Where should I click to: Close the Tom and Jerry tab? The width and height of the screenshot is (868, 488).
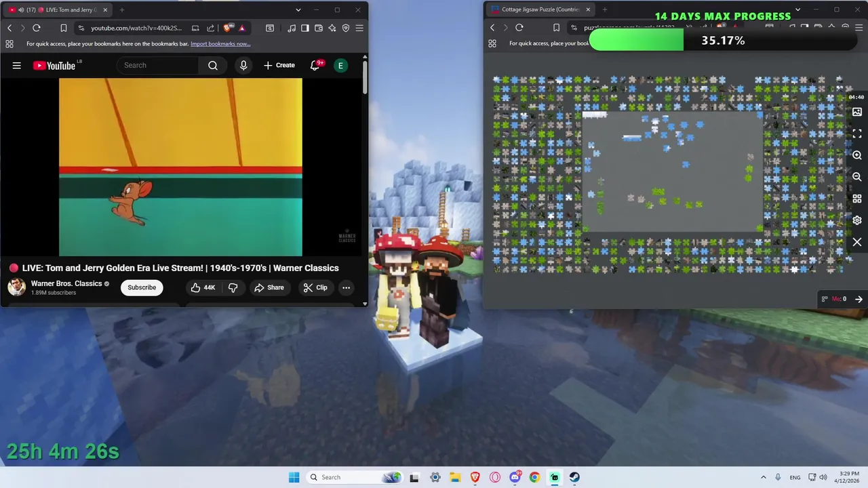(105, 9)
